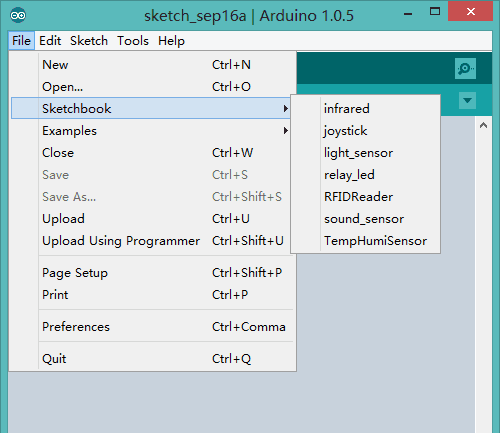Image resolution: width=500 pixels, height=433 pixels.
Task: Click the Arduino logo in title bar
Action: coord(18,15)
